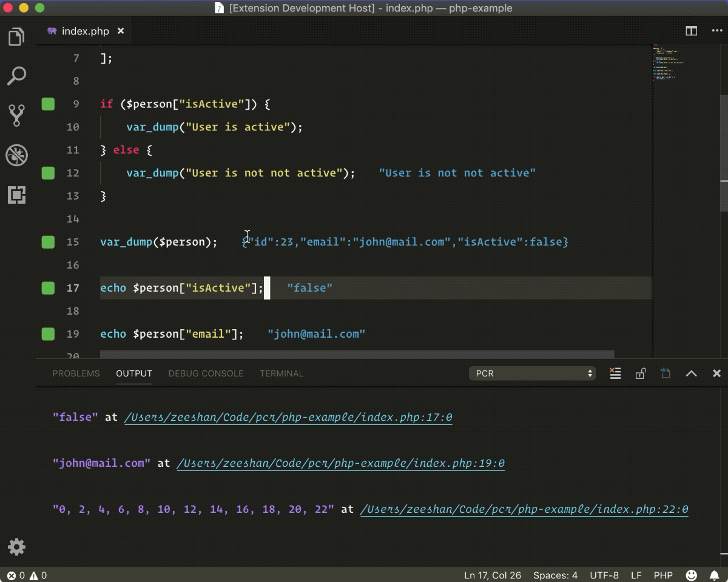Switch to the OUTPUT panel tab
This screenshot has height=582, width=728.
[134, 373]
